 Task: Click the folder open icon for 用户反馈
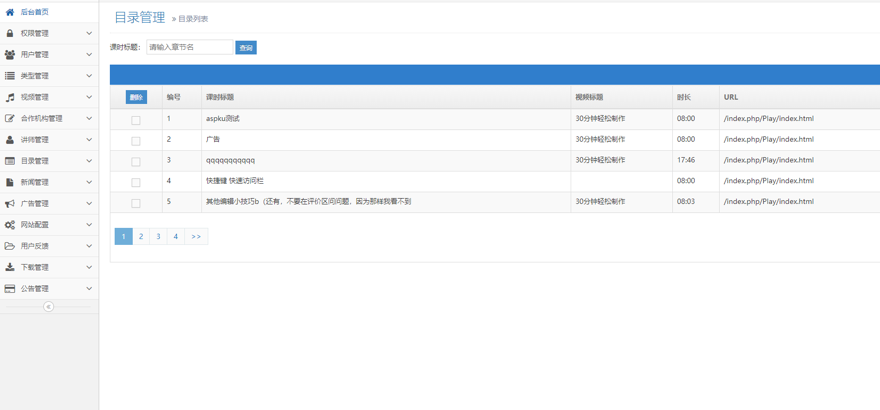pyautogui.click(x=10, y=246)
